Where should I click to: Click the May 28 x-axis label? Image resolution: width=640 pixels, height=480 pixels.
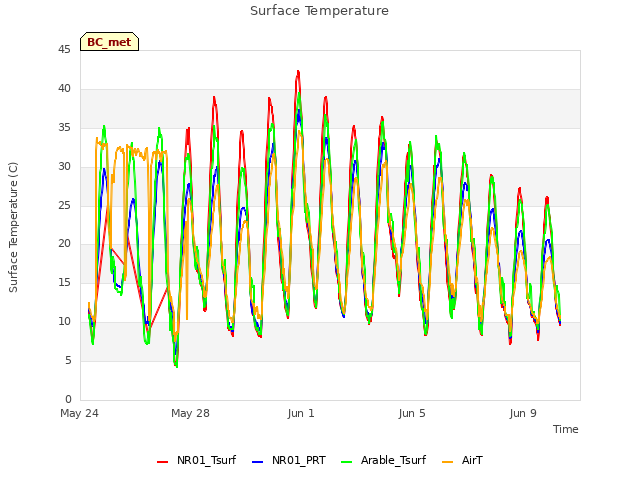point(190,413)
